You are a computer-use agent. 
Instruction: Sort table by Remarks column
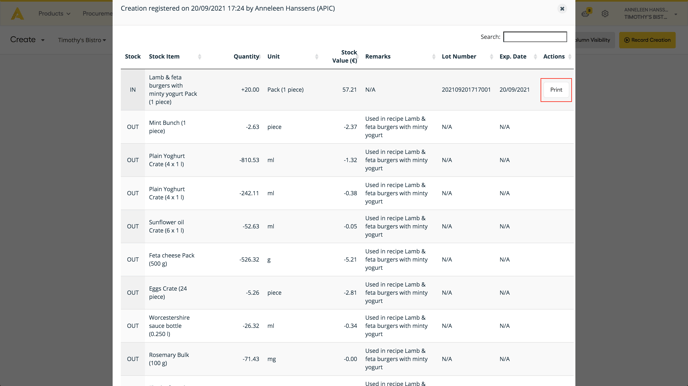[399, 57]
